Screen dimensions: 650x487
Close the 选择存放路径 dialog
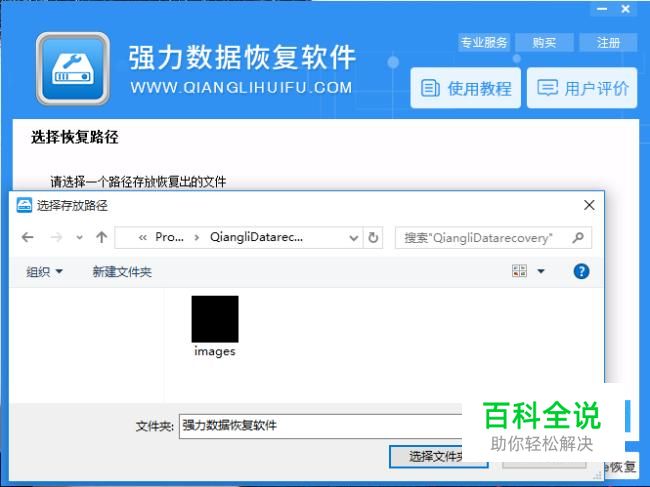tap(589, 205)
